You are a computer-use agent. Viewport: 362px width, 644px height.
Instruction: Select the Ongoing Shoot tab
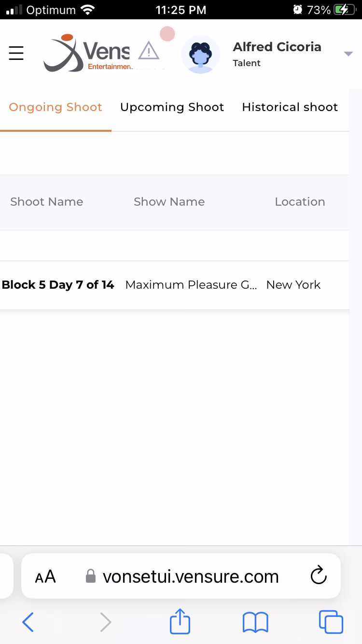(x=56, y=107)
